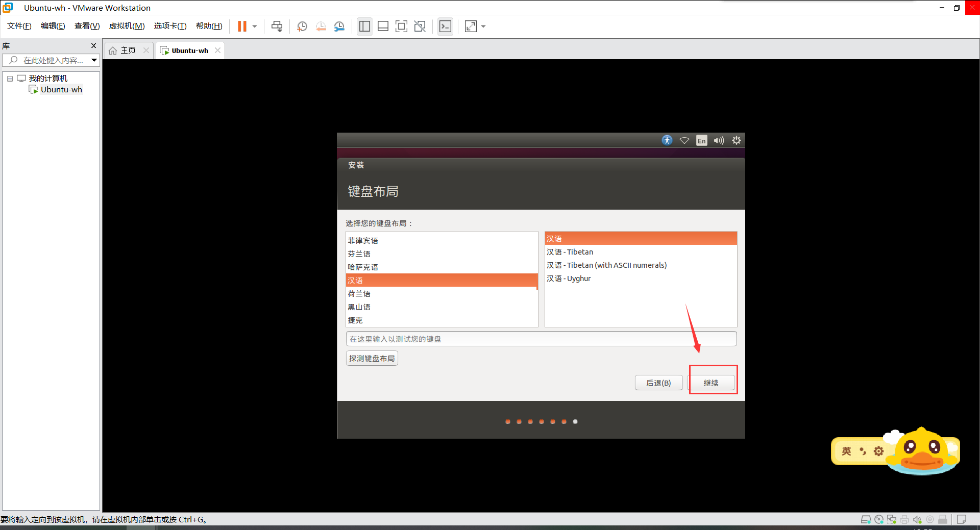Select 捷克 in the layout list

click(x=442, y=320)
